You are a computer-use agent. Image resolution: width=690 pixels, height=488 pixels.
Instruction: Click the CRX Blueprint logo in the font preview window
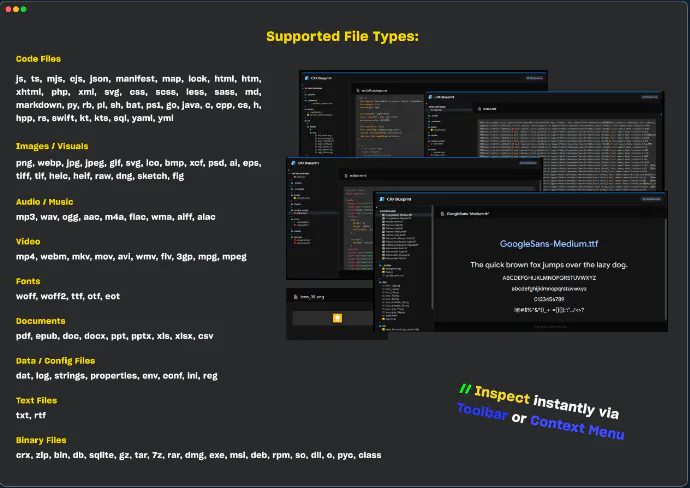point(382,199)
